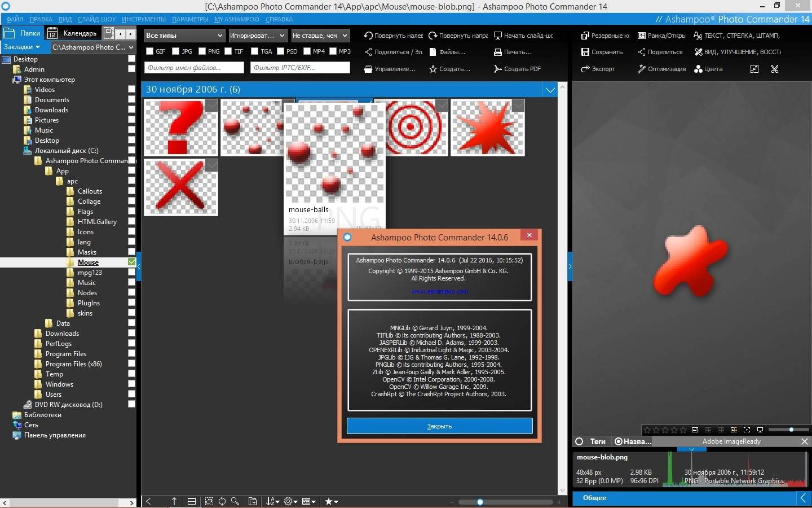Open the ФАЙЛ menu
Screen dimensions: 812x508
click(x=15, y=19)
